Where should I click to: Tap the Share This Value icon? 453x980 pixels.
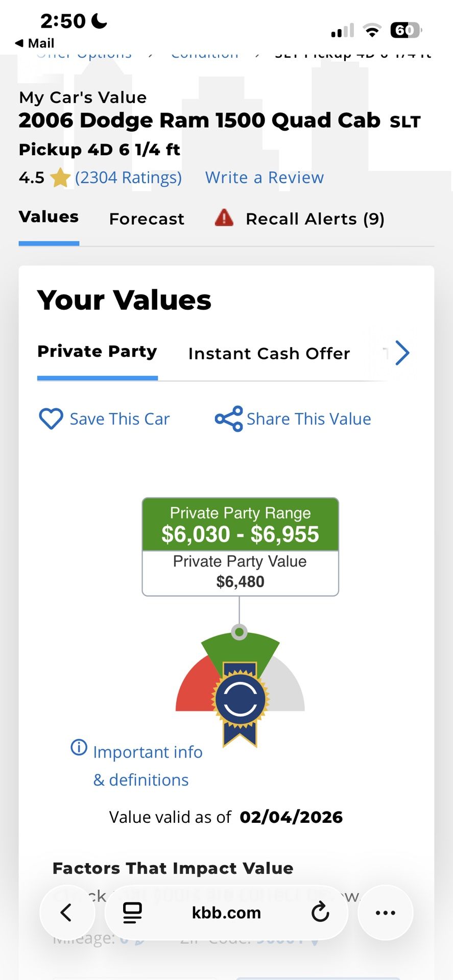click(229, 419)
